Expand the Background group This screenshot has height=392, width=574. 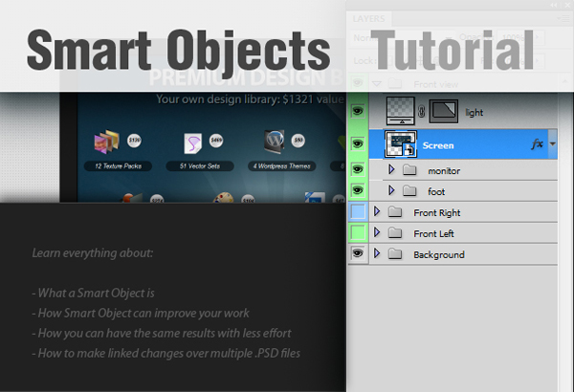tap(377, 253)
